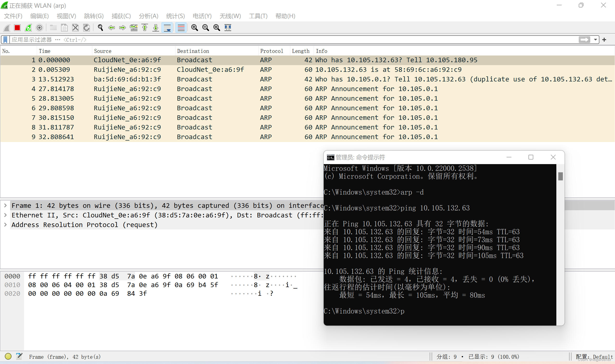The width and height of the screenshot is (615, 364).
Task: Click resize columns icon
Action: 228,28
